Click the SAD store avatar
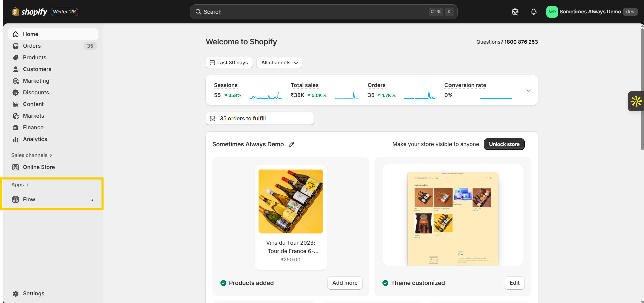The height and width of the screenshot is (303, 644). [x=552, y=12]
